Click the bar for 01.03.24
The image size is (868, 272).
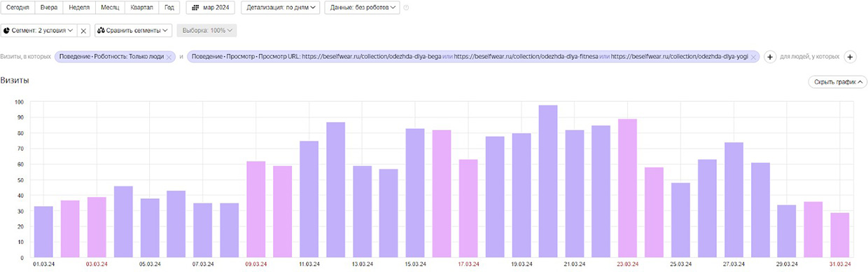[x=43, y=231]
